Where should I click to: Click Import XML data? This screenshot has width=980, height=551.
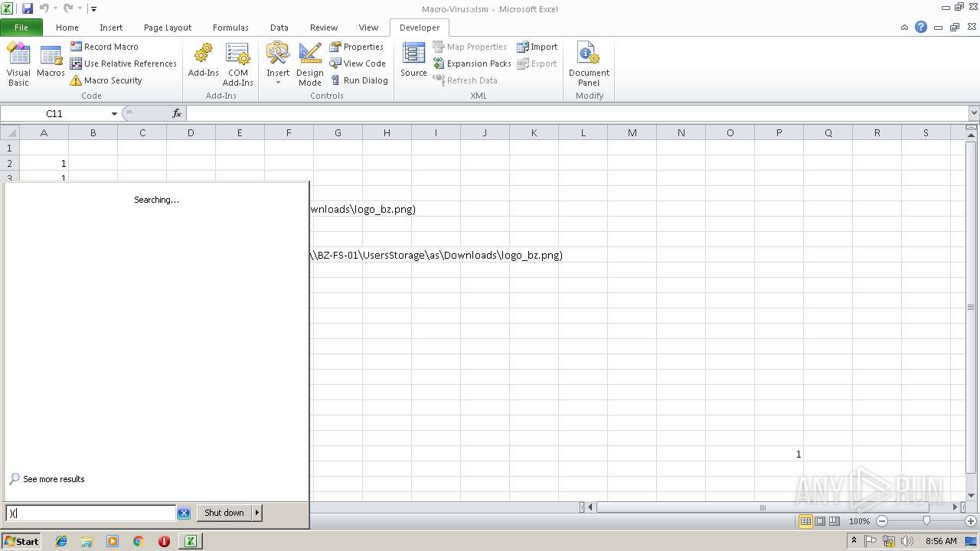pos(537,47)
